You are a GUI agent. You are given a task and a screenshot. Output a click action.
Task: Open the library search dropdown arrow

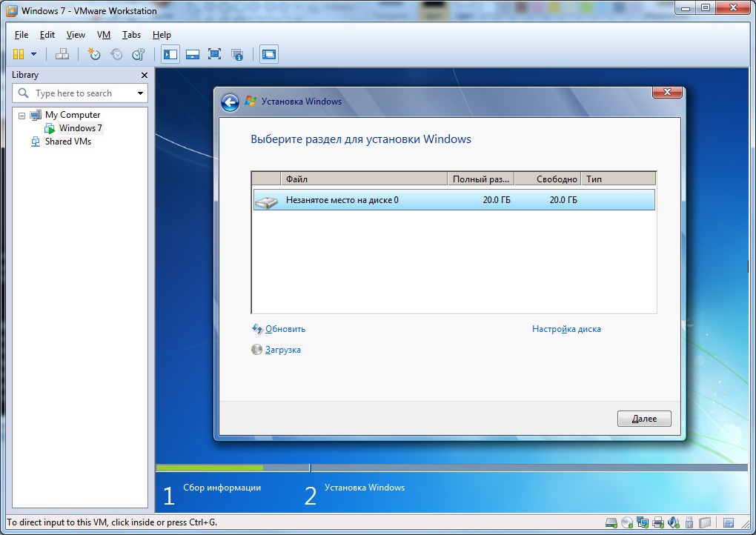pos(140,93)
